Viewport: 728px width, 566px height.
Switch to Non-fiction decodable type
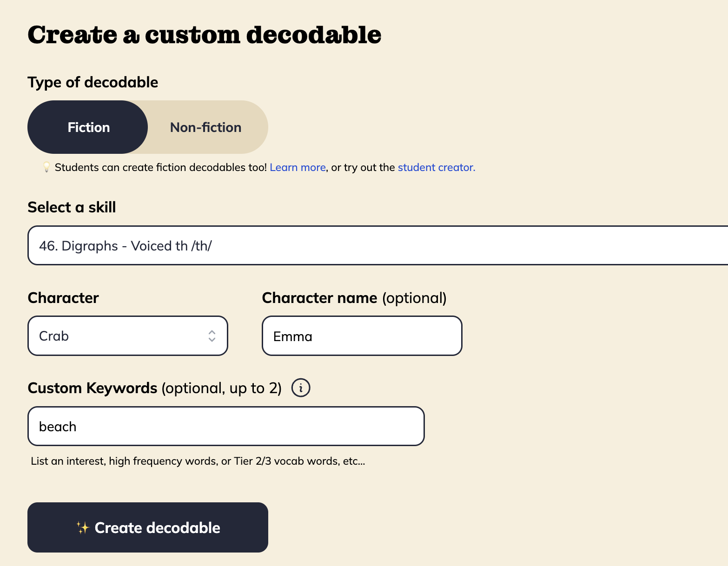click(x=206, y=127)
